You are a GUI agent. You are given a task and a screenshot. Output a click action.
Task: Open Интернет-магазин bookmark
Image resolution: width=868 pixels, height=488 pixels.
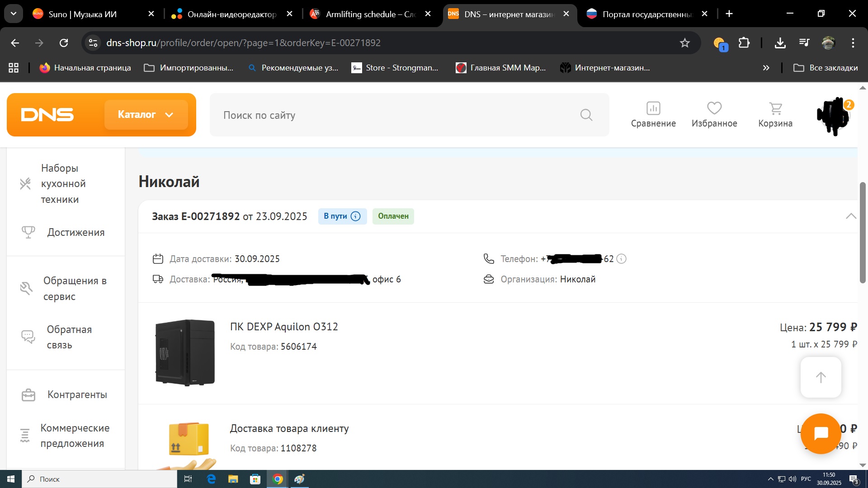coord(605,68)
